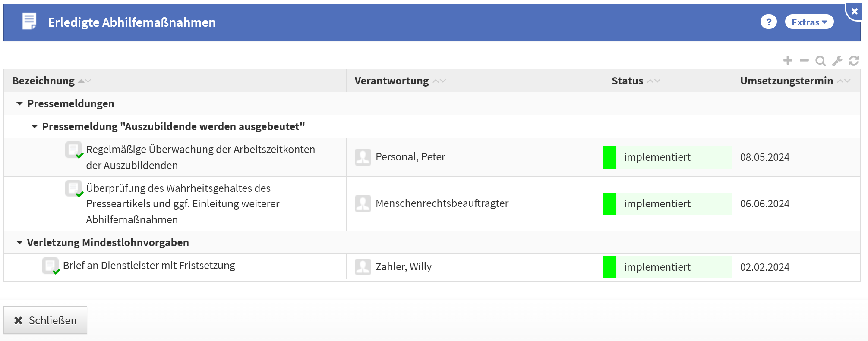Click the Schließen button
The image size is (868, 341).
tap(45, 320)
